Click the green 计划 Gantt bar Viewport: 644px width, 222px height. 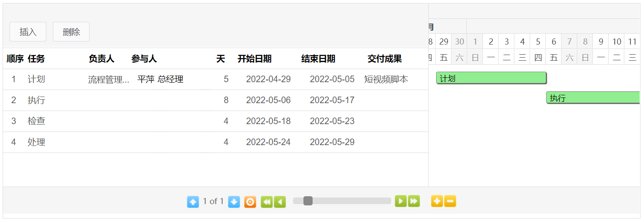tap(491, 78)
